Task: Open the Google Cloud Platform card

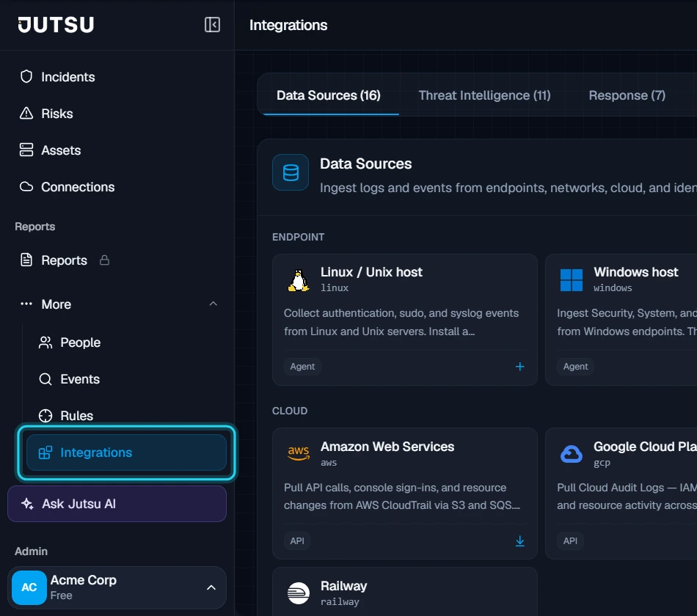Action: [x=621, y=494]
